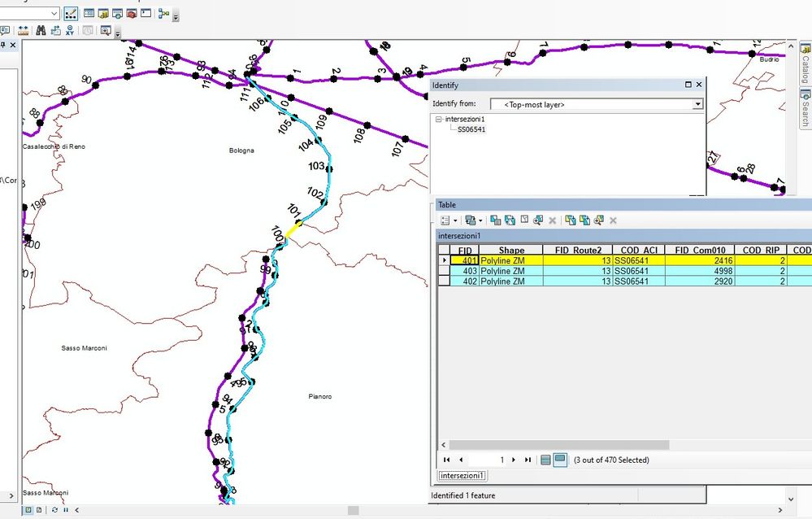Click Clear Selection in Table toolbar
The width and height of the screenshot is (812, 519).
[524, 220]
